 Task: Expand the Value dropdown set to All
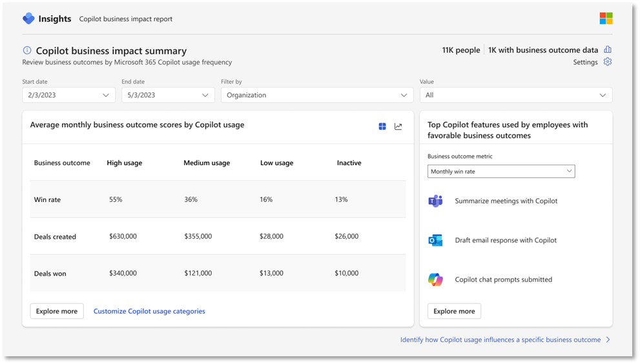515,95
